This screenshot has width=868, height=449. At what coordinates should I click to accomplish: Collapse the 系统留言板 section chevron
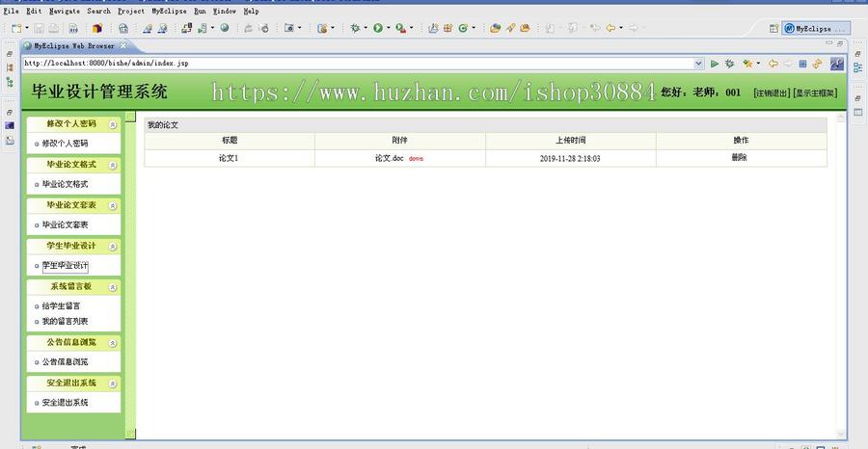[113, 287]
